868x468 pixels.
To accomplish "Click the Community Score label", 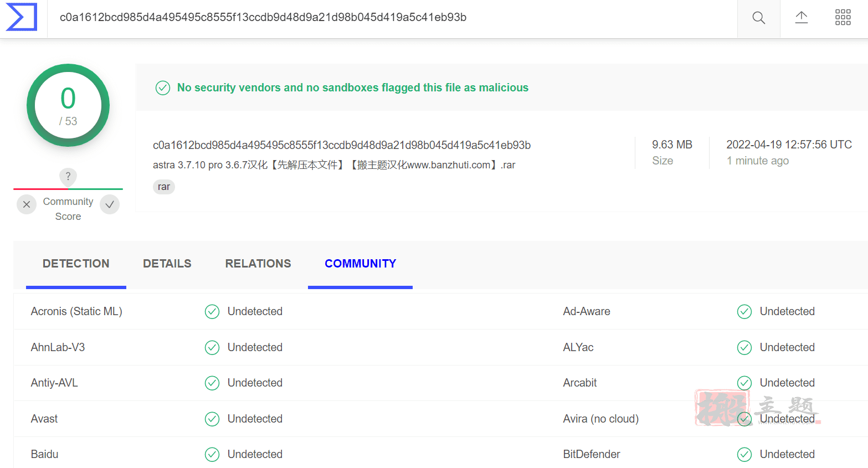I will (x=68, y=209).
